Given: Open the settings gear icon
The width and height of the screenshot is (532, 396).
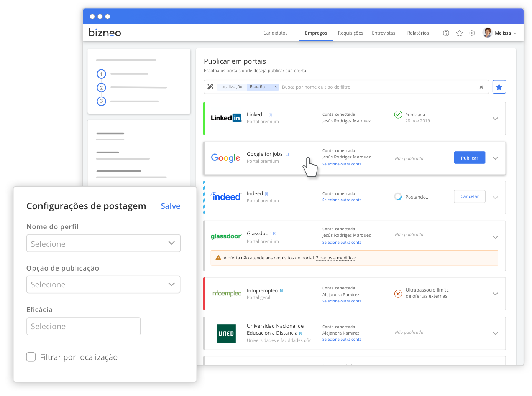Looking at the screenshot, I should (472, 33).
